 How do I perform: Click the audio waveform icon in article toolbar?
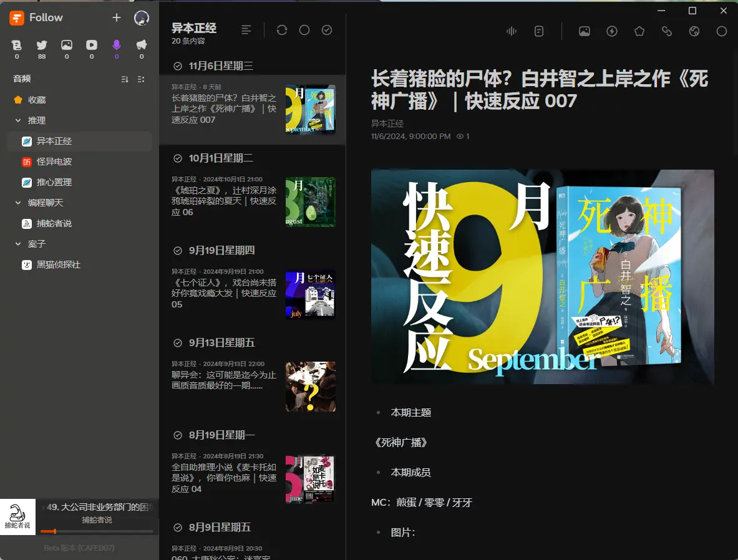(x=512, y=31)
